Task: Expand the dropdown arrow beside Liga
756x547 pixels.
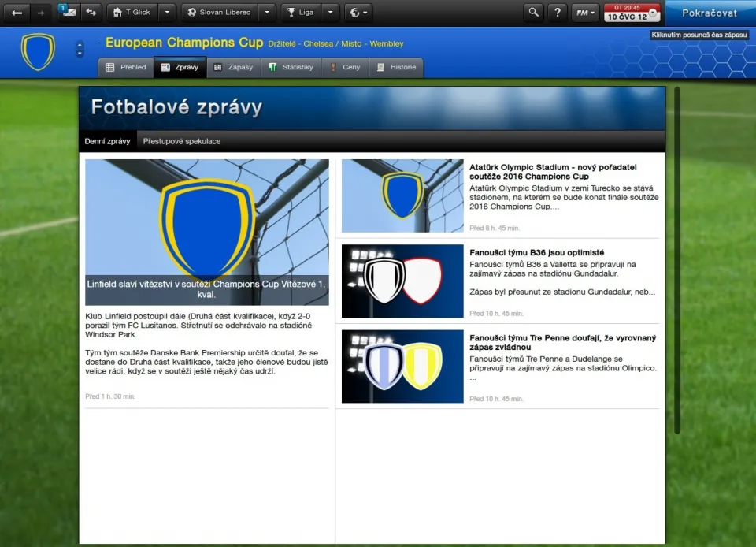Action: 330,13
